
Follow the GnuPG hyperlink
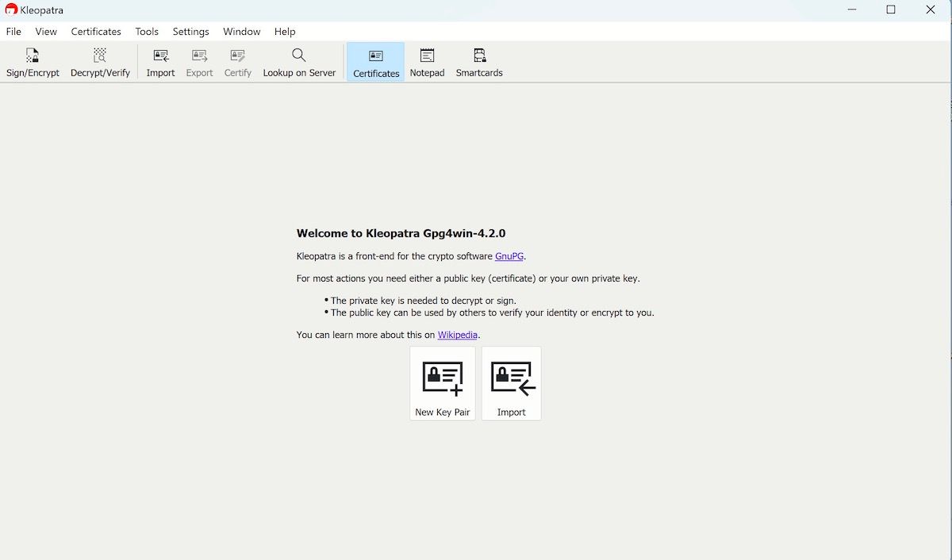[509, 256]
